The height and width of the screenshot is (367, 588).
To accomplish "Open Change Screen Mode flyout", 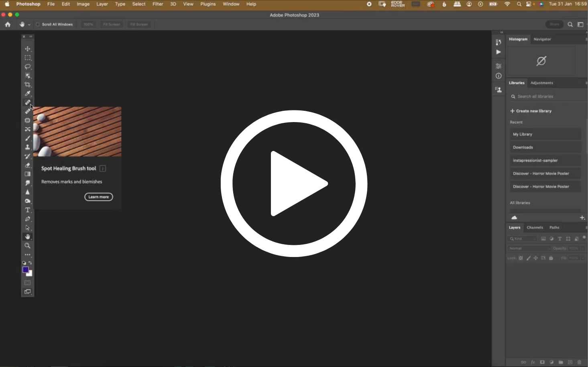I will 27,292.
